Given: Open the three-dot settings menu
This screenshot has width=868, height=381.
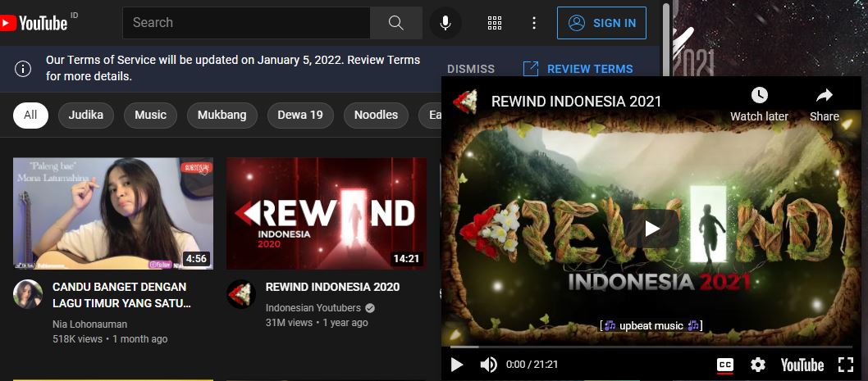Looking at the screenshot, I should (533, 23).
